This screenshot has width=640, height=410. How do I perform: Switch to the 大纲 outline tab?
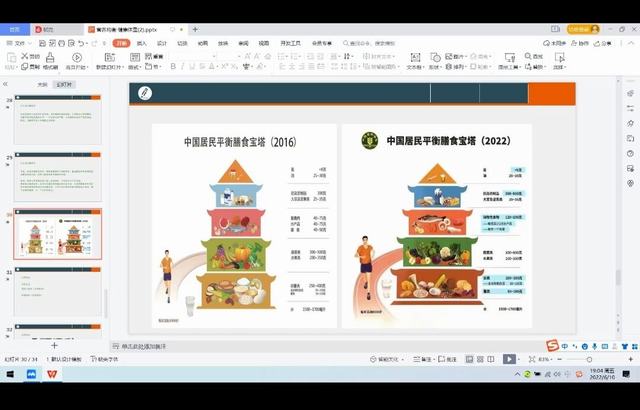pos(42,85)
